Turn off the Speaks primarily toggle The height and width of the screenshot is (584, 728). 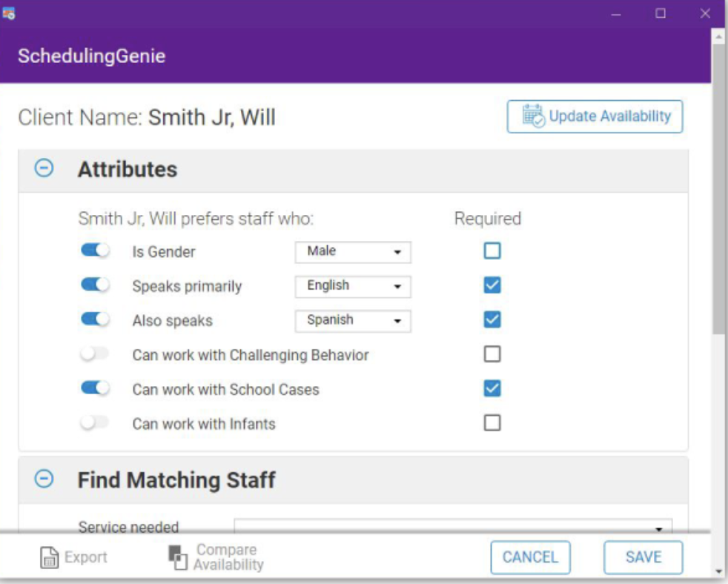pos(95,284)
